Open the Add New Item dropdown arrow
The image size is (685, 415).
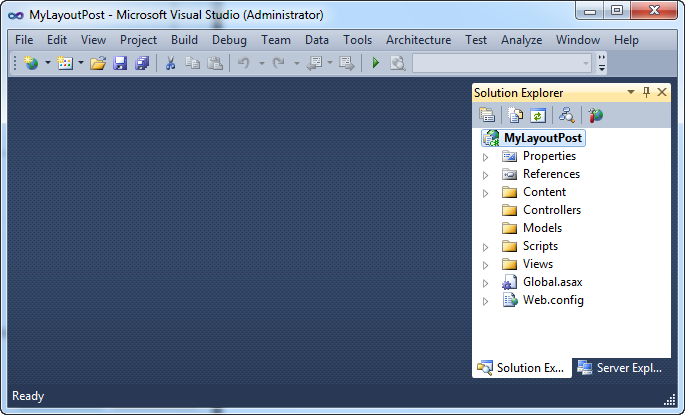coord(81,63)
